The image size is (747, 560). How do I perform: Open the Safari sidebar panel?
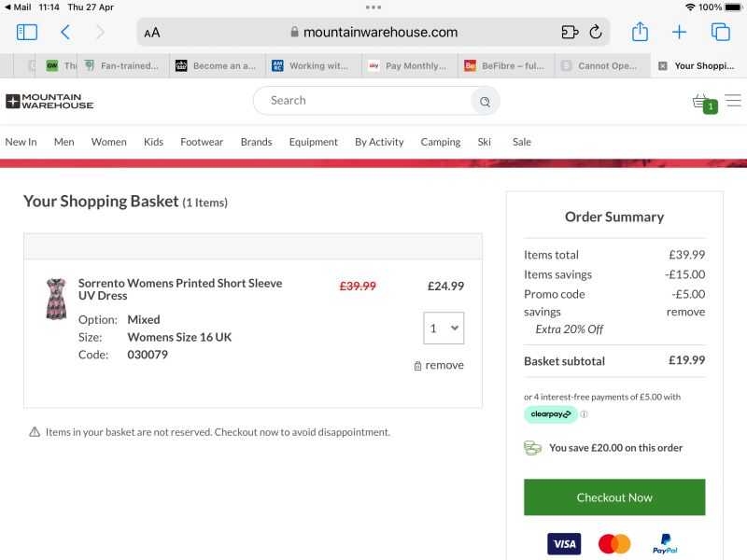[27, 33]
